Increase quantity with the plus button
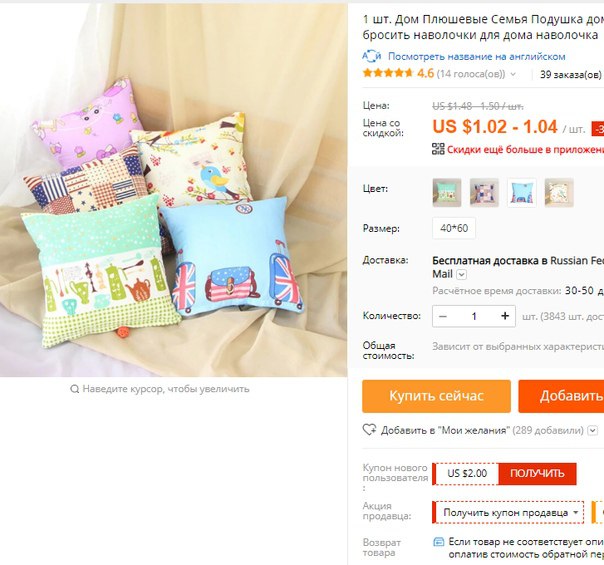Viewport: 604px width, 565px height. pos(505,316)
